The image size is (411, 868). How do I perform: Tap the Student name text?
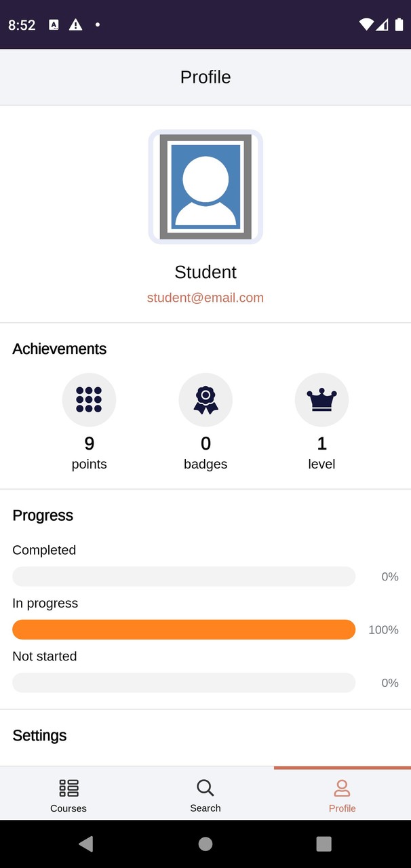point(206,272)
